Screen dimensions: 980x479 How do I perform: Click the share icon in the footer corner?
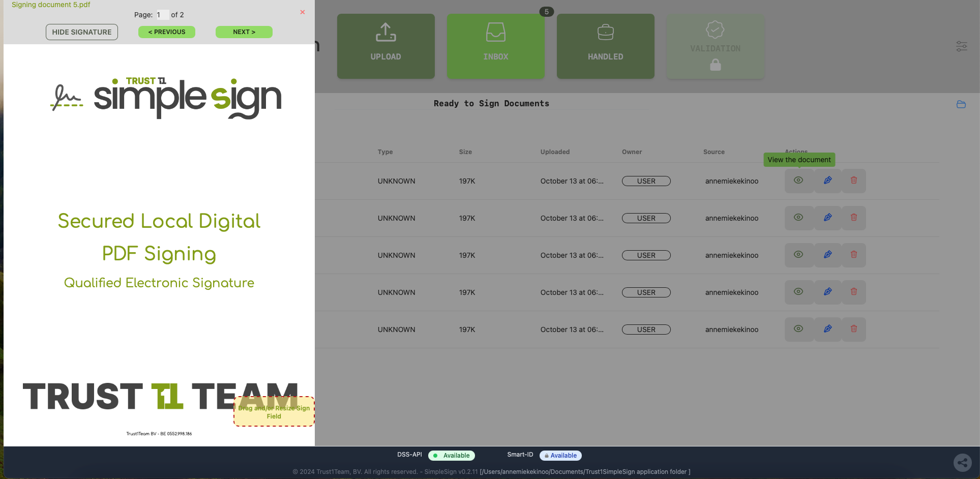coord(962,463)
